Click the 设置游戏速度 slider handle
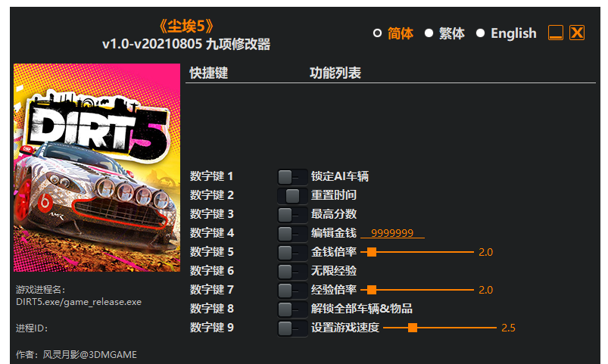Viewport: 608px width, 364px height. [413, 328]
